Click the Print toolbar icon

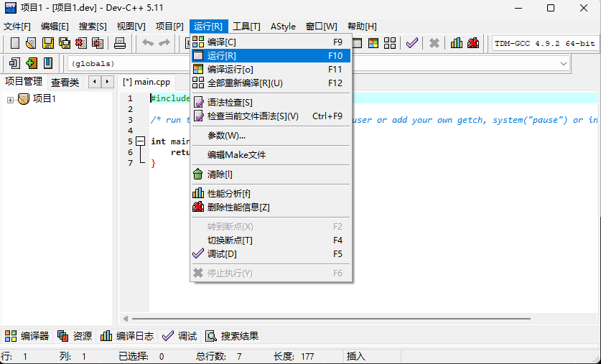tap(120, 43)
